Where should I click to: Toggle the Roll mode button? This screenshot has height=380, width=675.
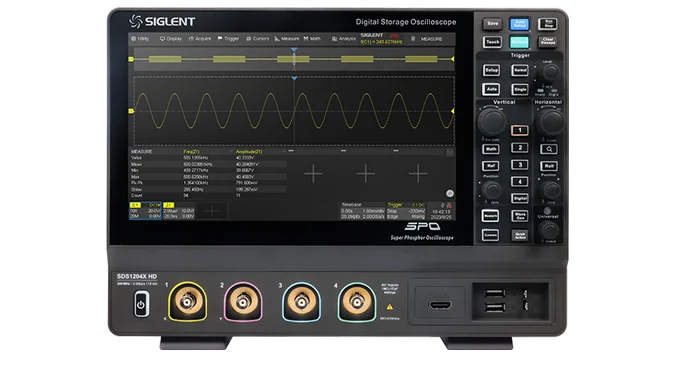tap(549, 166)
